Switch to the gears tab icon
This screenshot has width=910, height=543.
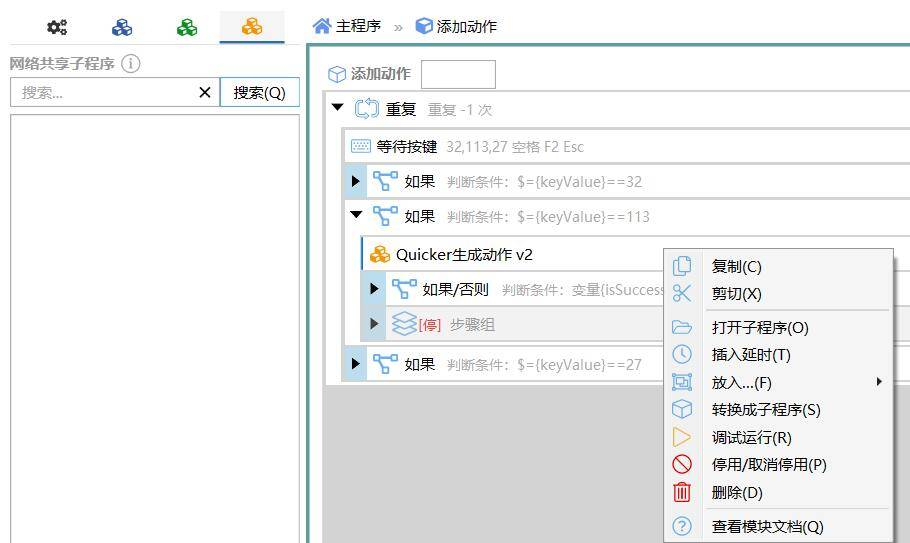[57, 27]
